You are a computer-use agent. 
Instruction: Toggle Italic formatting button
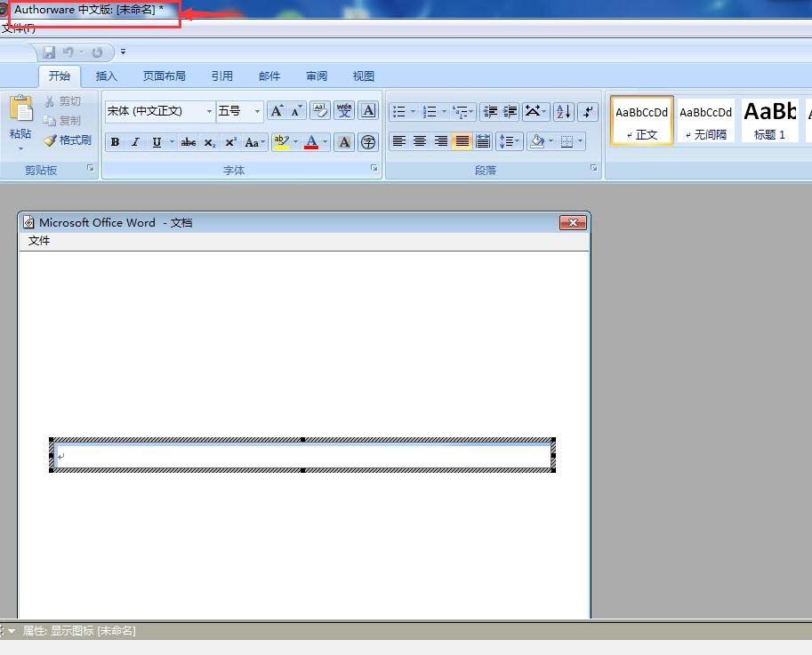coord(136,142)
